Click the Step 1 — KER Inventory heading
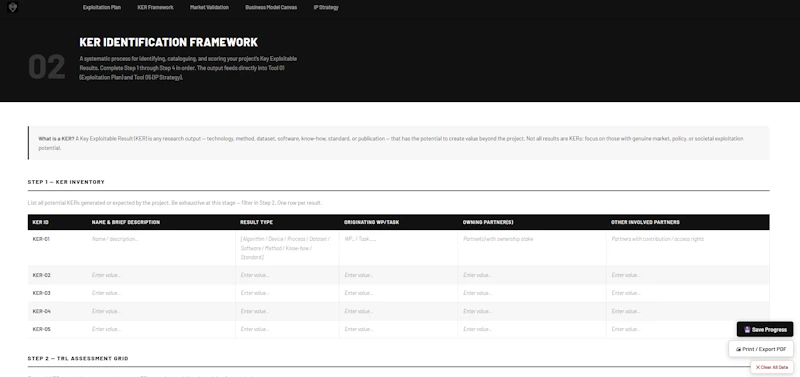 pos(66,182)
